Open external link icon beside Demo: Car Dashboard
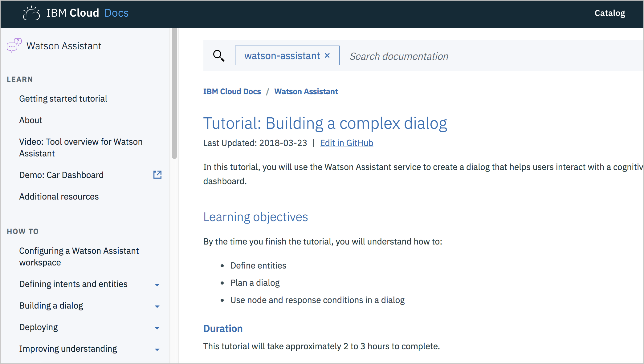The width and height of the screenshot is (644, 364). [157, 175]
